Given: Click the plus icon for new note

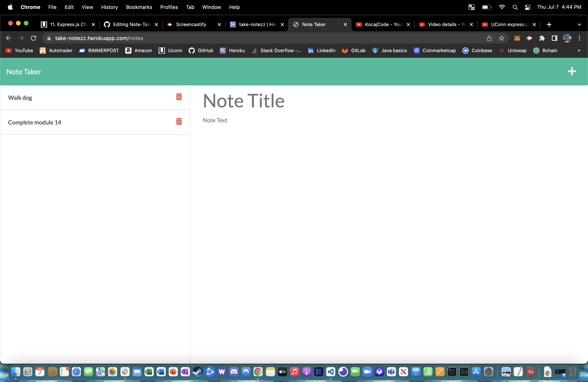Looking at the screenshot, I should [572, 71].
